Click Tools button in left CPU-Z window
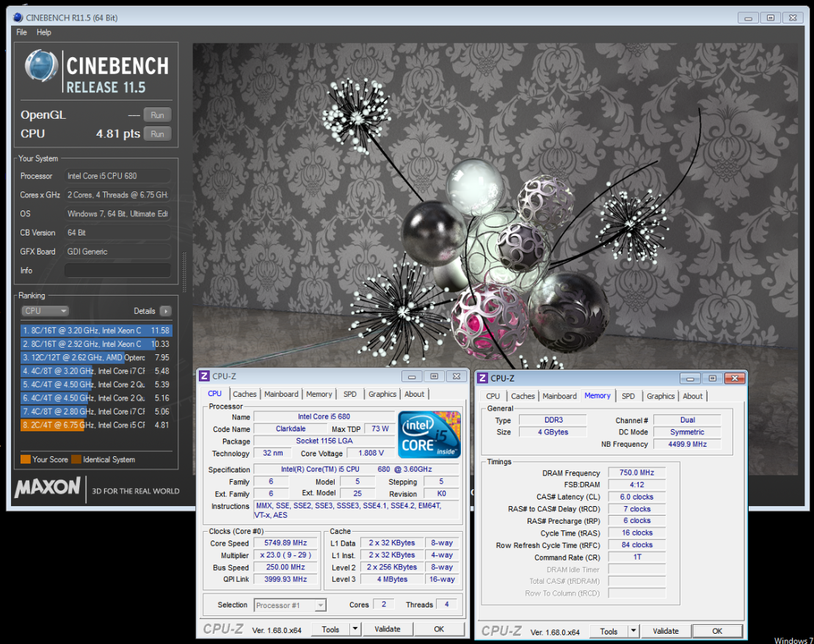 (330, 629)
